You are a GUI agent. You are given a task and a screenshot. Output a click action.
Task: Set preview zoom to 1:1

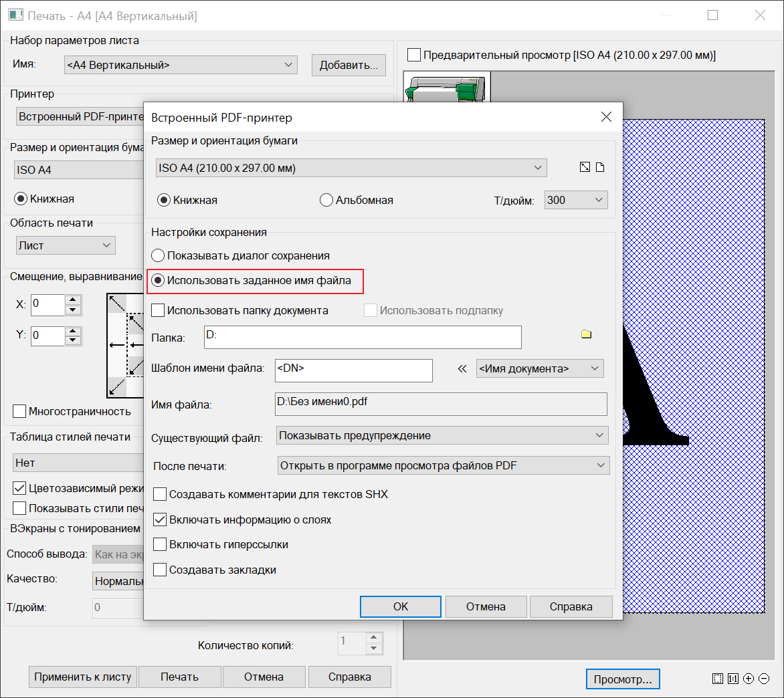tap(733, 679)
